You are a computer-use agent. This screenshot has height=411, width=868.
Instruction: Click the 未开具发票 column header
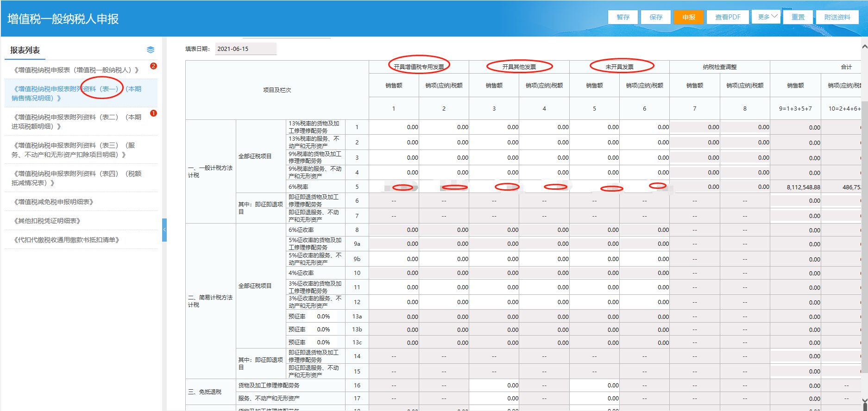(x=619, y=67)
